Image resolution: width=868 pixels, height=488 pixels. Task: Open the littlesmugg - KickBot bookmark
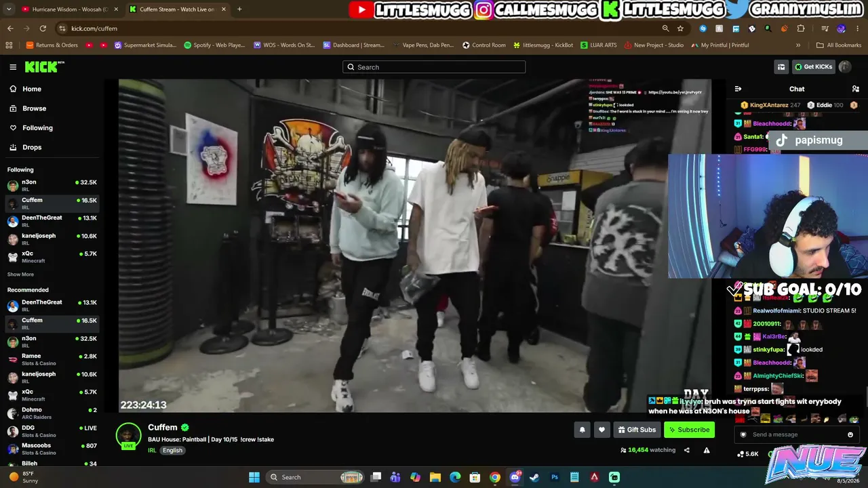[x=543, y=45]
